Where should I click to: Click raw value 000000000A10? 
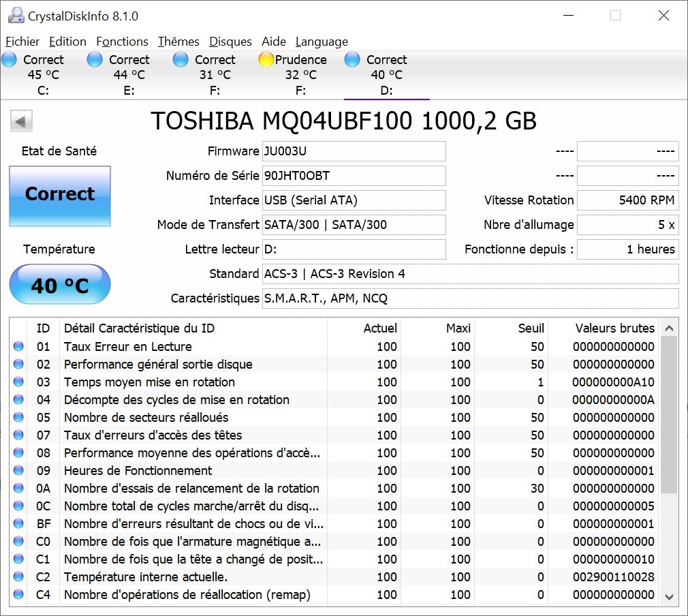pyautogui.click(x=613, y=382)
